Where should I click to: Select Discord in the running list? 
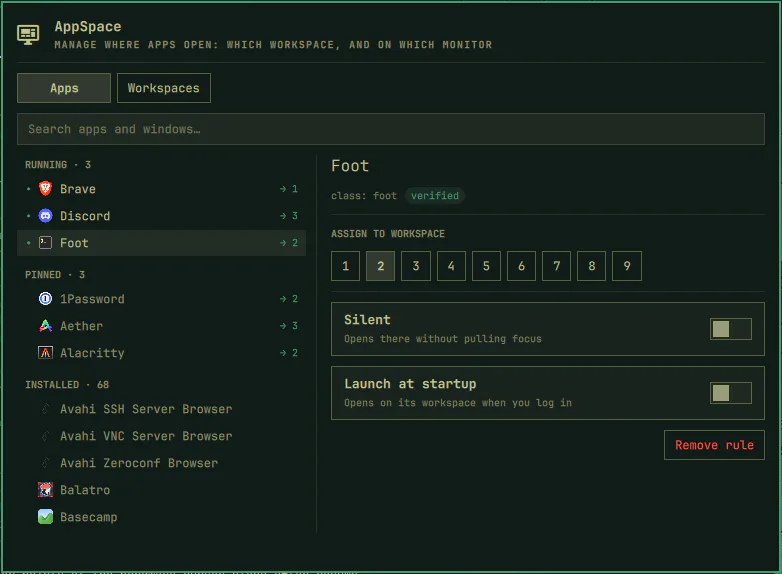coord(162,215)
